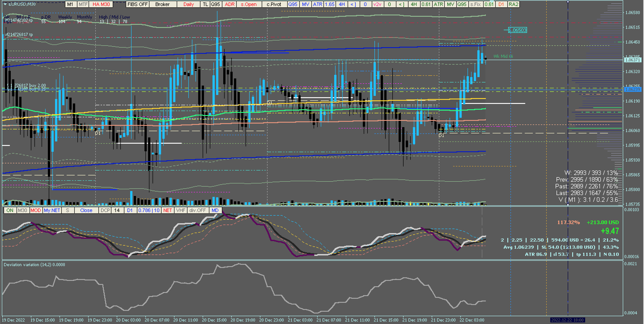644x324 pixels.
Task: Click the red HA M30 button
Action: [x=101, y=4]
